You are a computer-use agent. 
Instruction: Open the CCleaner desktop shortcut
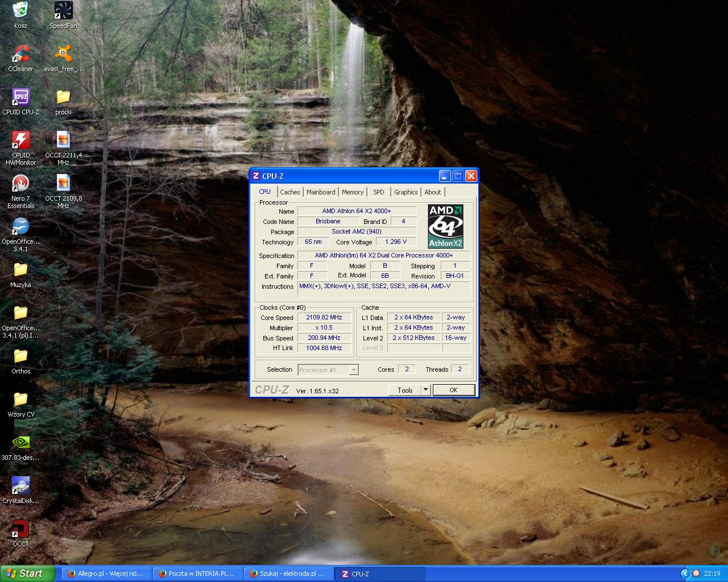20,53
